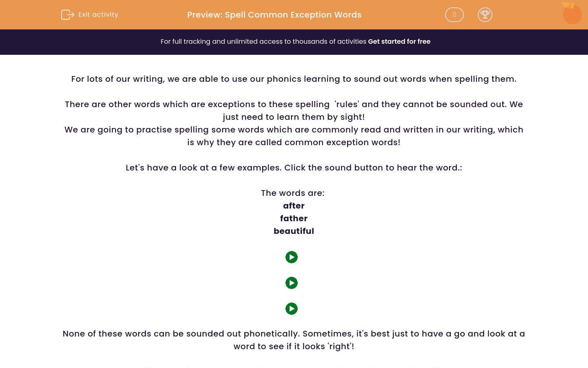Viewport: 588px width, 368px height.
Task: Click 'Get started for free'
Action: coord(399,41)
